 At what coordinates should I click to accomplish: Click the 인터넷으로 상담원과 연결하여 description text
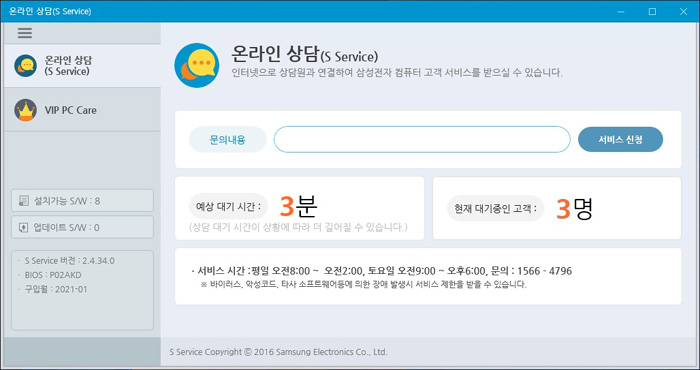397,73
